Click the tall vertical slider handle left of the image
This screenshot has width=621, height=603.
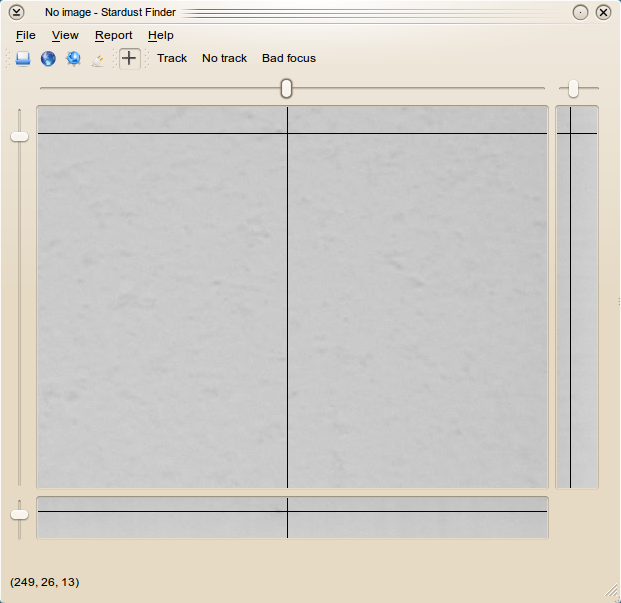(x=19, y=137)
